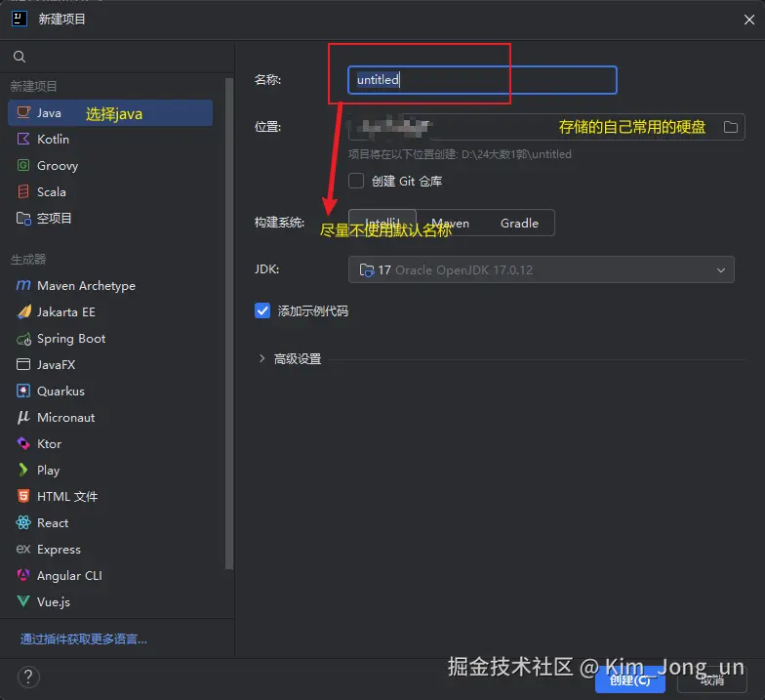Click the Vue.js icon
765x700 pixels.
click(23, 601)
